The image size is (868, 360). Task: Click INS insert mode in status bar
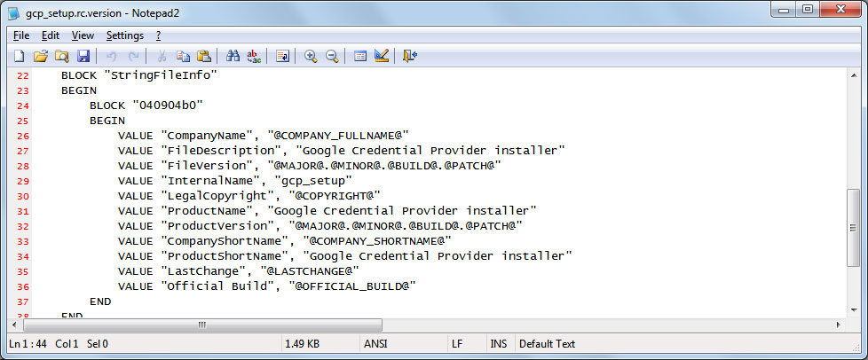[498, 344]
